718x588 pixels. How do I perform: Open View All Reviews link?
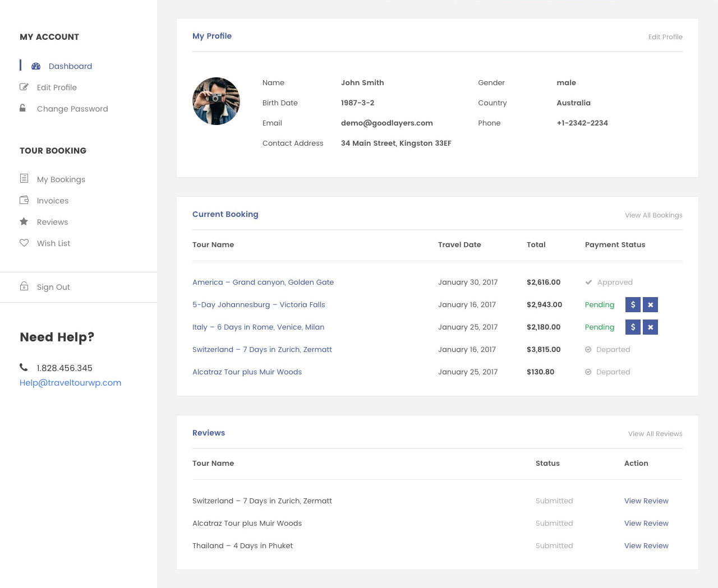click(655, 434)
